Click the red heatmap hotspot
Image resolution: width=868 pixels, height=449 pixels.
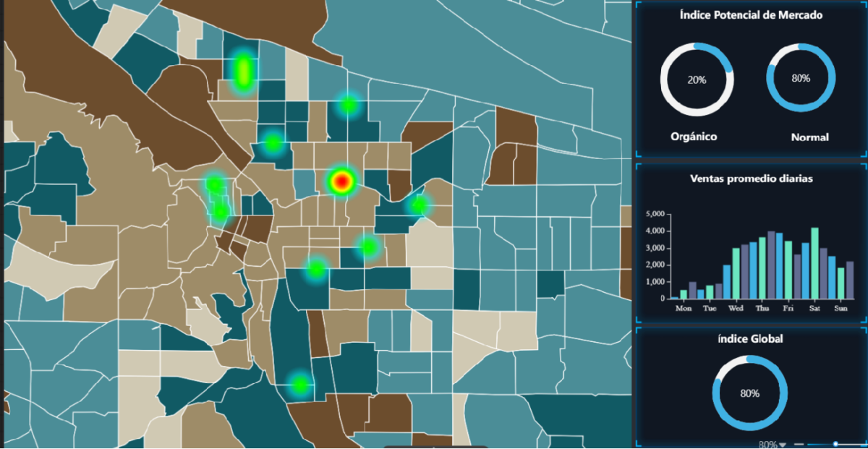click(342, 181)
